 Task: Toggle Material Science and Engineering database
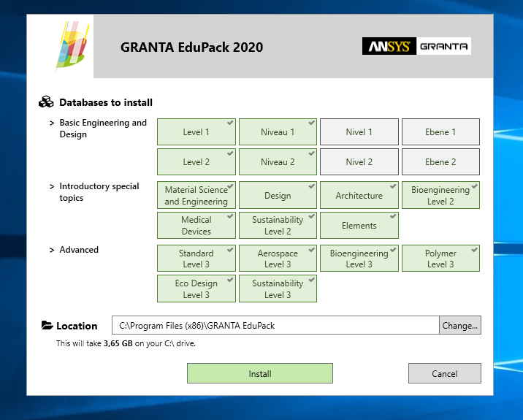tap(196, 196)
